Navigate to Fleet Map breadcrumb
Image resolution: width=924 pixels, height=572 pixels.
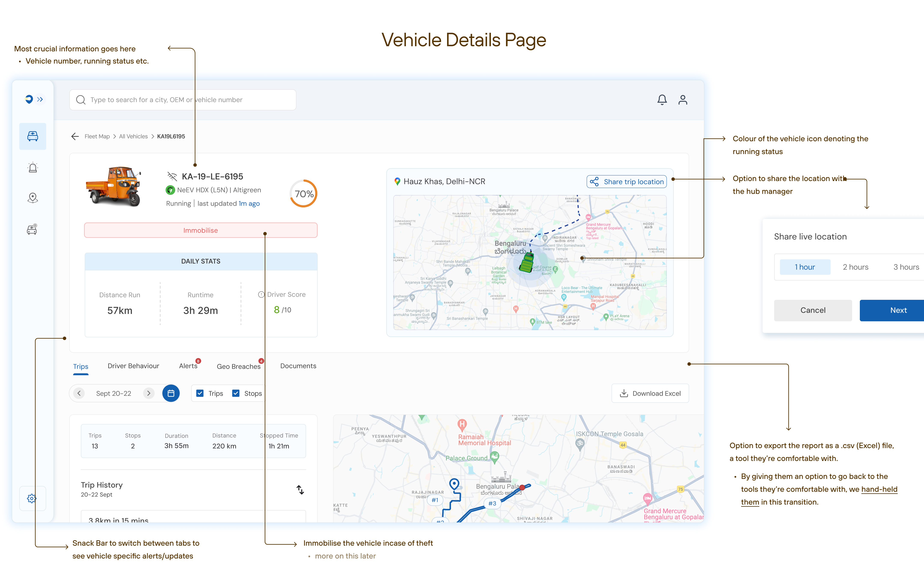[97, 137]
